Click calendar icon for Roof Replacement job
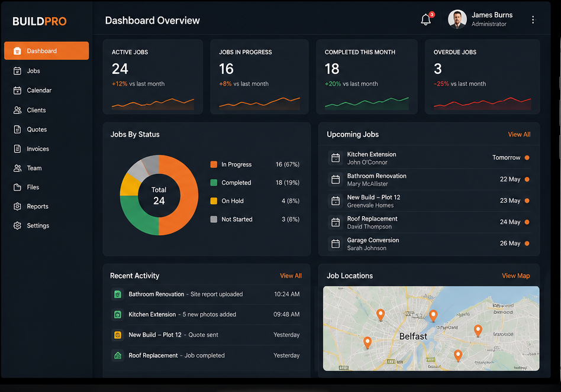The image size is (561, 392). [x=336, y=222]
